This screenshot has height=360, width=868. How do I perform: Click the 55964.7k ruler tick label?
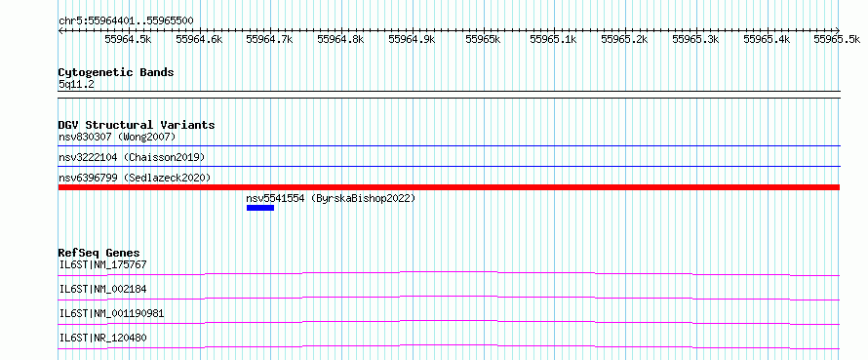269,39
